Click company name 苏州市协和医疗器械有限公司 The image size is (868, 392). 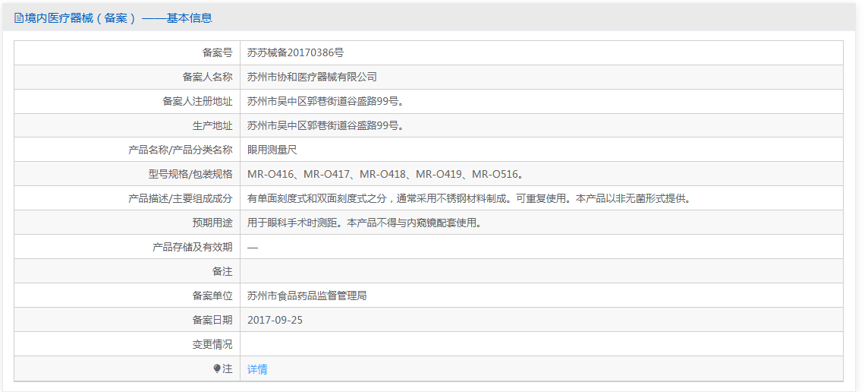click(x=312, y=77)
